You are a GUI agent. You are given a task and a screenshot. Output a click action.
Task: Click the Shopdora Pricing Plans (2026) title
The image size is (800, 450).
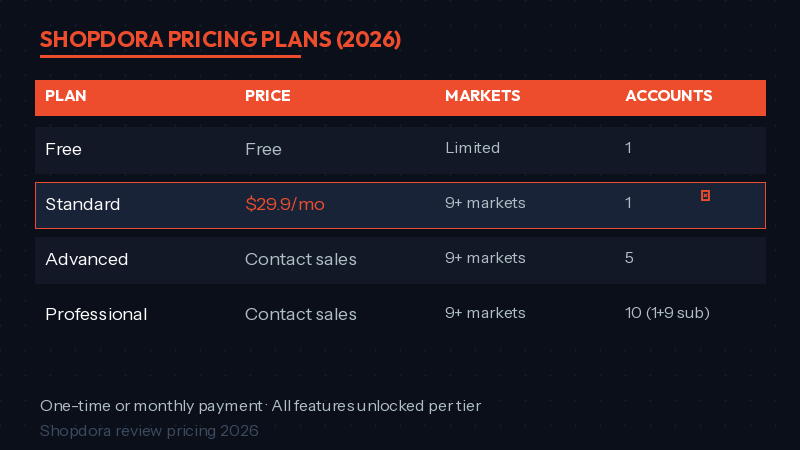(x=220, y=39)
